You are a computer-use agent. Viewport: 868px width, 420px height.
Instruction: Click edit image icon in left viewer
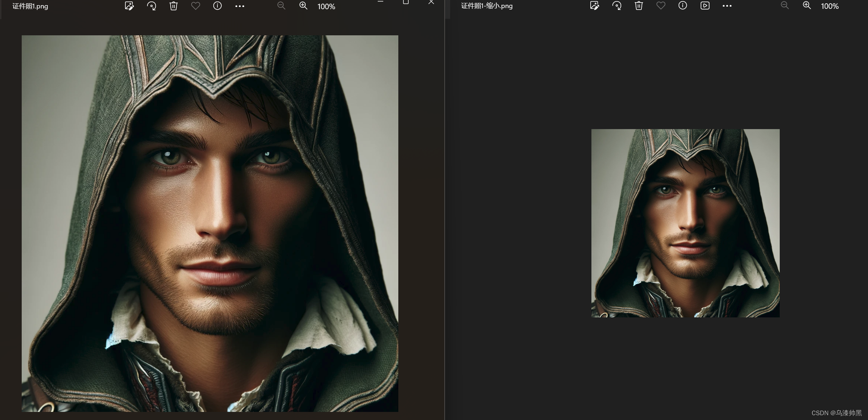pos(129,6)
